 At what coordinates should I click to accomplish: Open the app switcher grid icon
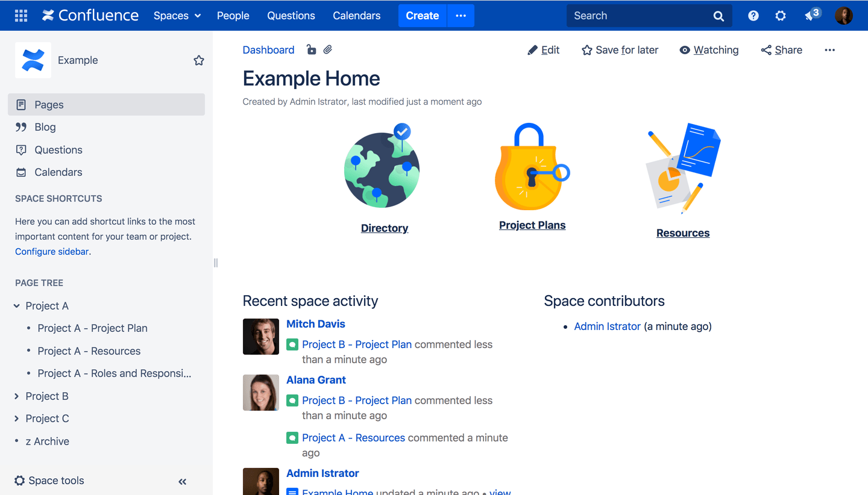click(x=22, y=15)
